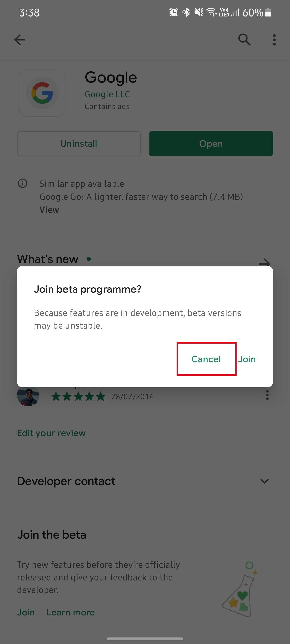Tap Edit your review link
The height and width of the screenshot is (644, 290).
(x=51, y=433)
